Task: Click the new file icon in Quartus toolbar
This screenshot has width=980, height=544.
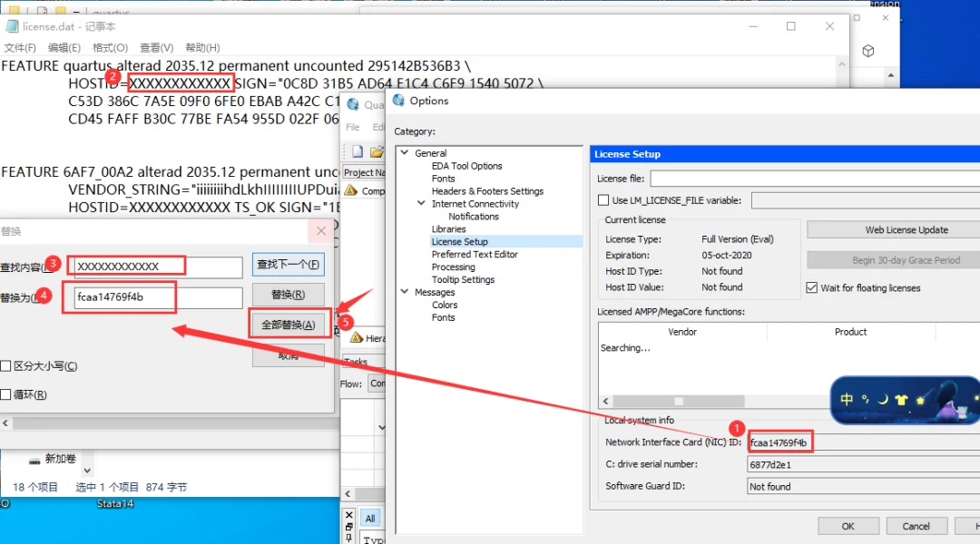Action: pos(357,151)
